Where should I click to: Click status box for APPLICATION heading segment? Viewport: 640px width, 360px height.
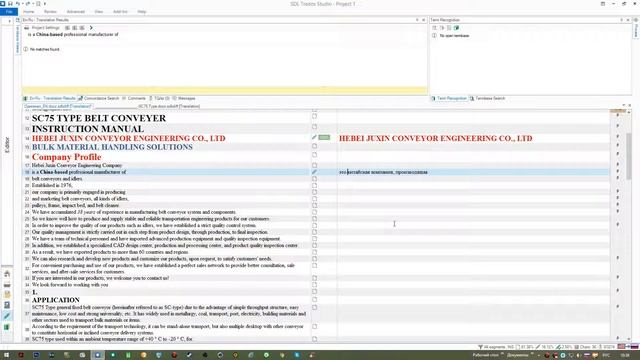click(x=314, y=299)
